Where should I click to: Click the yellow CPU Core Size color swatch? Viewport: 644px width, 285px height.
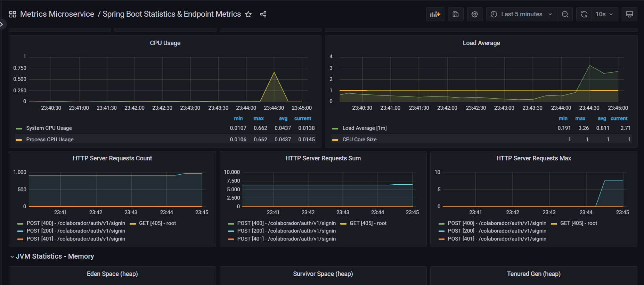[335, 140]
